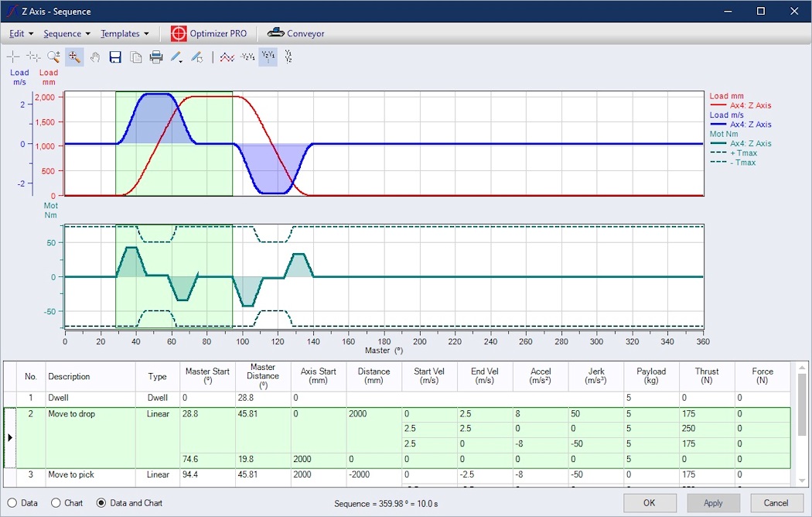The width and height of the screenshot is (812, 517).
Task: Select the Data and Chart radio button
Action: pyautogui.click(x=101, y=503)
